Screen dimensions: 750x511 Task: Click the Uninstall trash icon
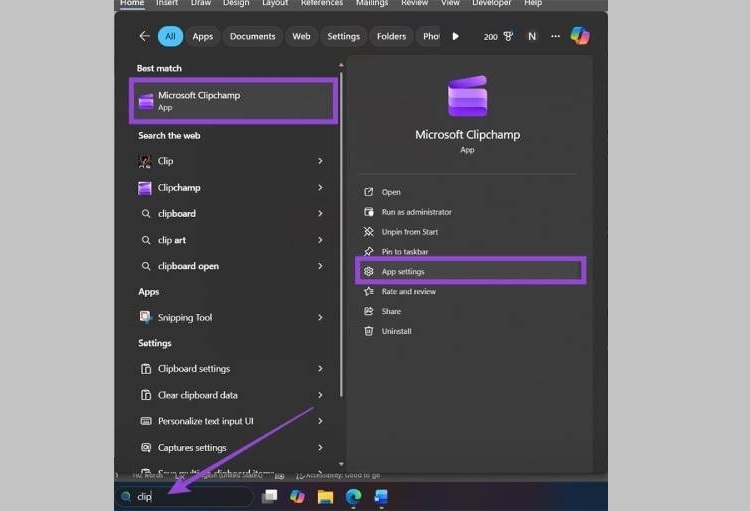(x=368, y=331)
